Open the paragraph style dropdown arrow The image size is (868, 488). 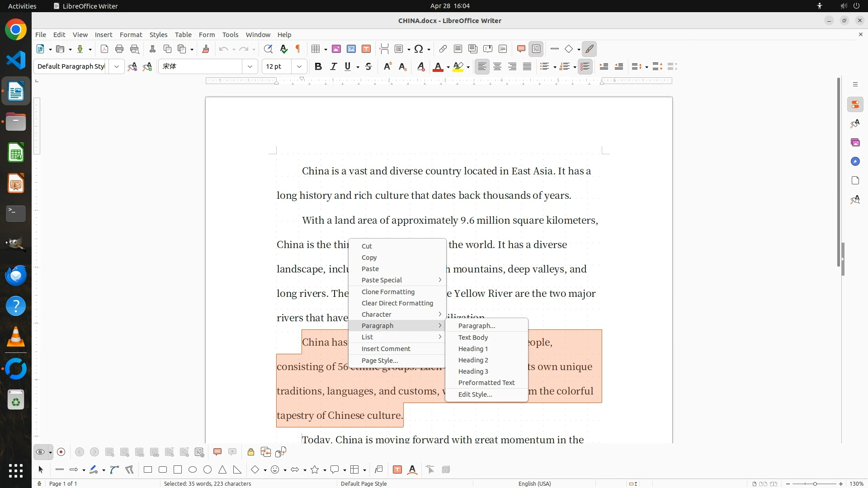pos(117,67)
